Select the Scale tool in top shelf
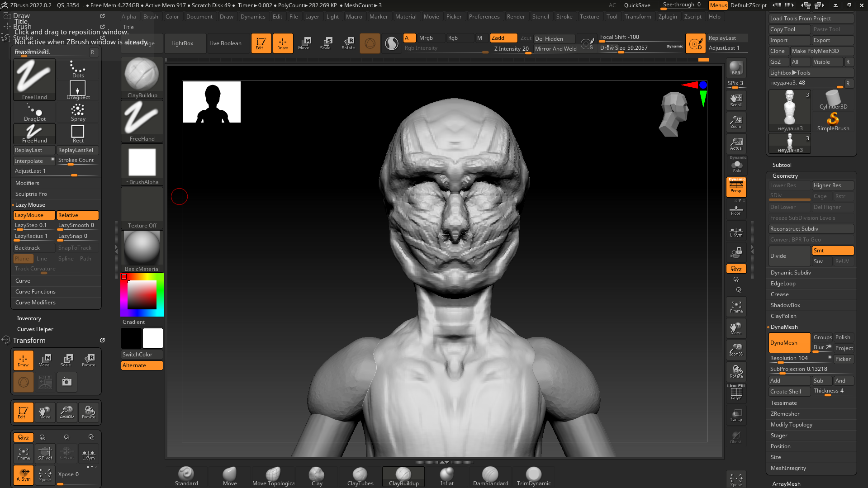Image resolution: width=868 pixels, height=488 pixels. coord(326,43)
